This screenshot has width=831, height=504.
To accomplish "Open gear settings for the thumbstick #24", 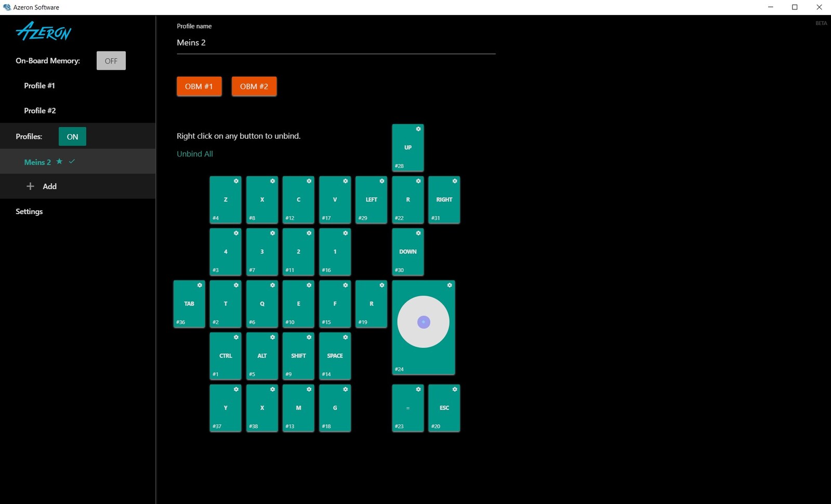I will (x=450, y=285).
